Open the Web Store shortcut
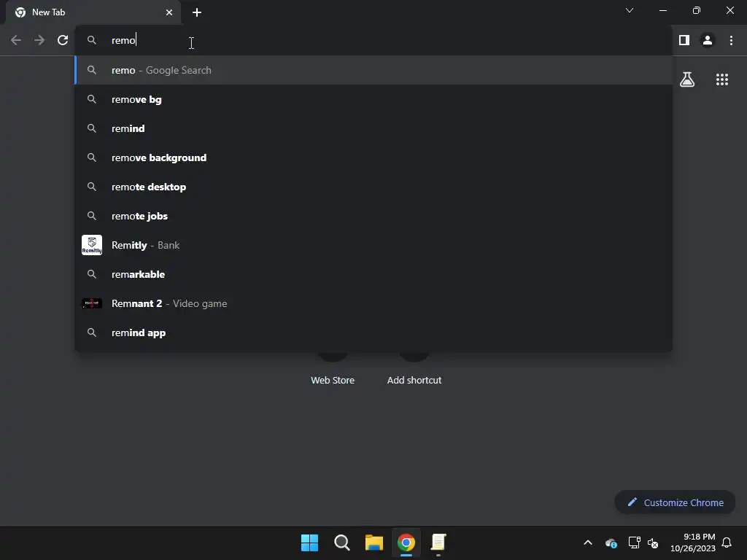This screenshot has width=747, height=560. pos(333,381)
